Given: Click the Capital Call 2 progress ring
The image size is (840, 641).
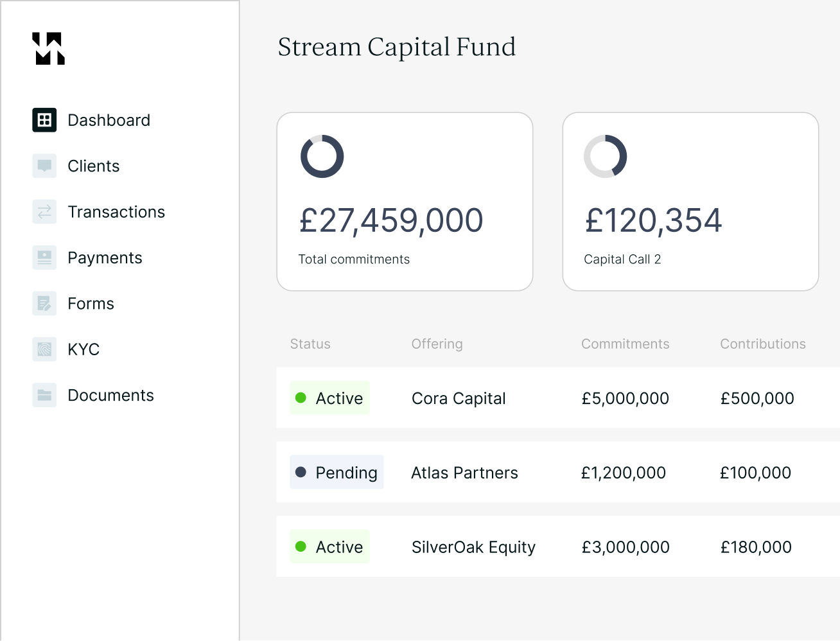Looking at the screenshot, I should (x=605, y=156).
